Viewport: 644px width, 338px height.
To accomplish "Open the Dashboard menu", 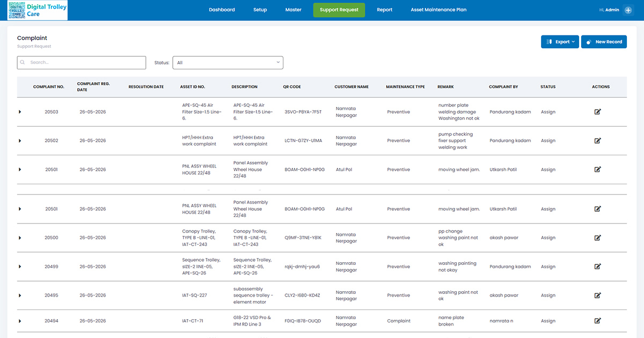I will (x=222, y=10).
